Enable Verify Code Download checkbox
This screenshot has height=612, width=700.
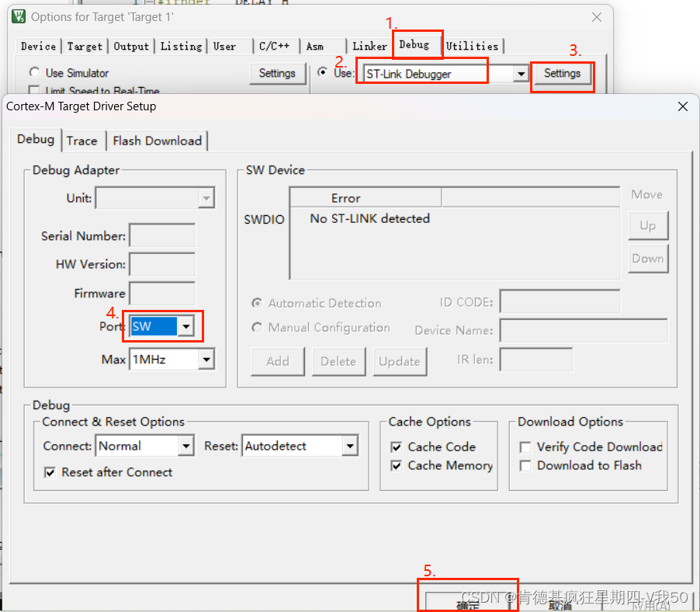(525, 447)
